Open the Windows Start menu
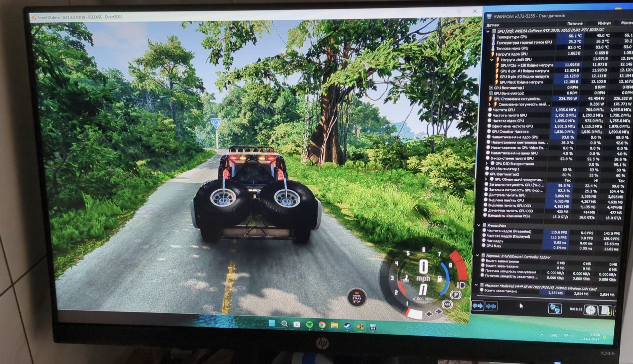Image resolution: width=633 pixels, height=364 pixels. pyautogui.click(x=272, y=324)
